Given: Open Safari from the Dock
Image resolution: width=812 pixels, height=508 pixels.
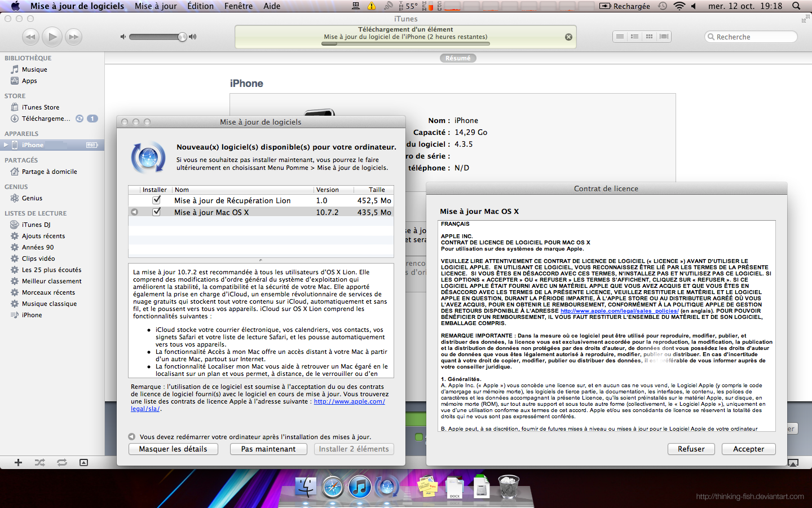Looking at the screenshot, I should (x=333, y=486).
